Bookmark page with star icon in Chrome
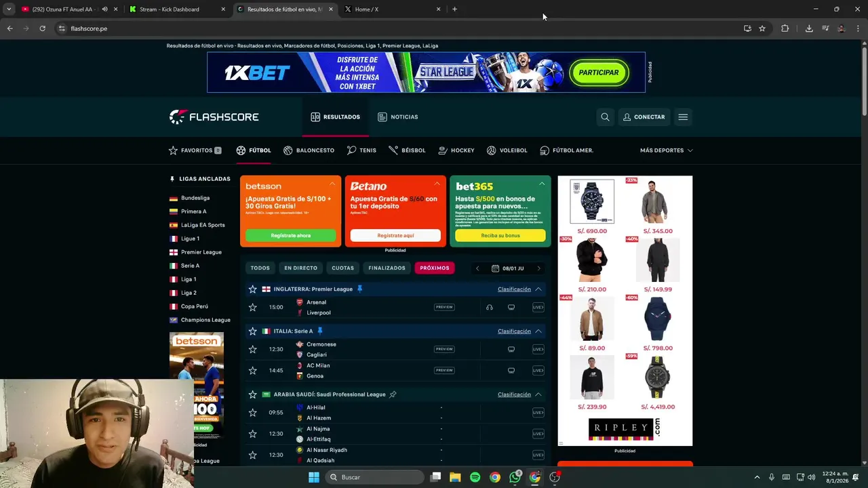 [x=762, y=28]
